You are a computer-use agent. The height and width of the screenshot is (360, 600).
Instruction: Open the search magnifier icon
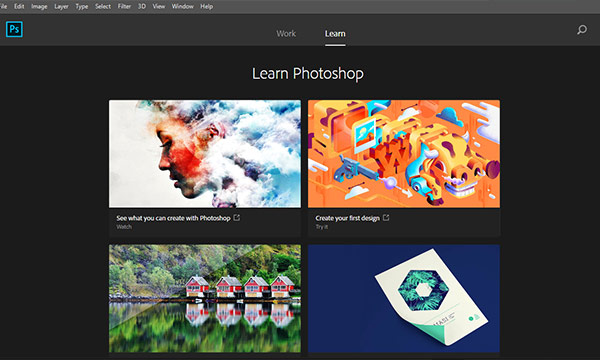pyautogui.click(x=582, y=29)
